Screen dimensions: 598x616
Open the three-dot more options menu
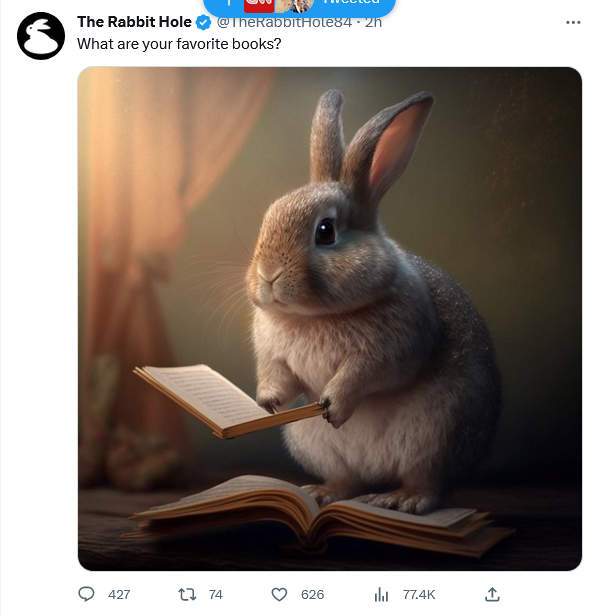[x=573, y=22]
